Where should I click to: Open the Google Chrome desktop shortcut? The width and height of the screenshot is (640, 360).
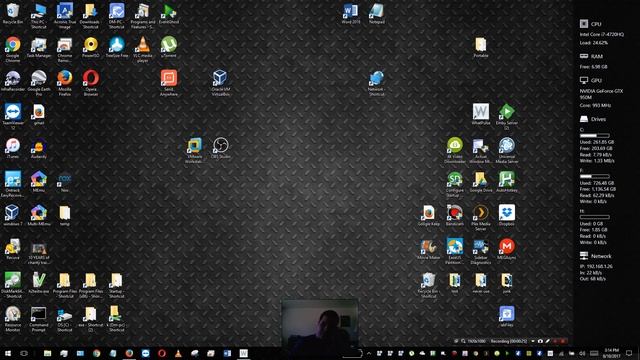(13, 49)
